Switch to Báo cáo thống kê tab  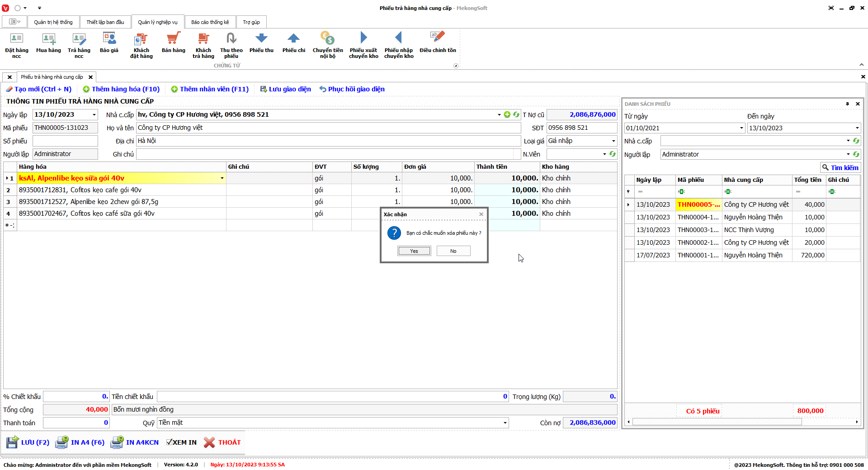(210, 22)
